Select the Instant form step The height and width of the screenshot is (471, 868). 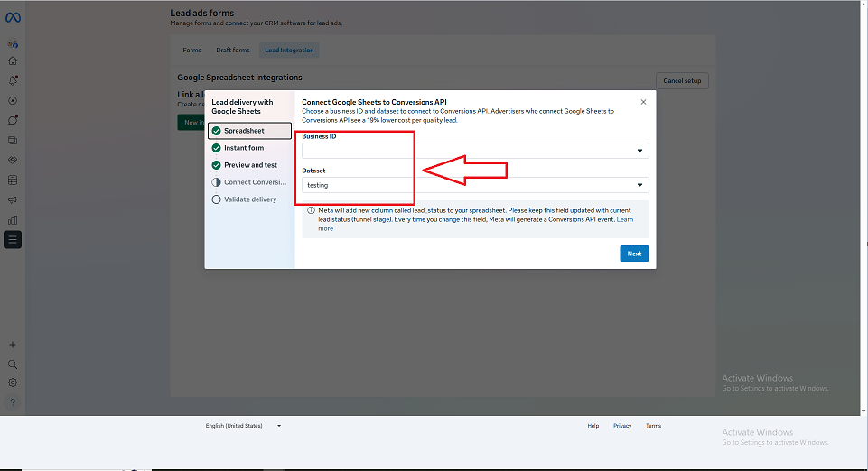click(244, 148)
